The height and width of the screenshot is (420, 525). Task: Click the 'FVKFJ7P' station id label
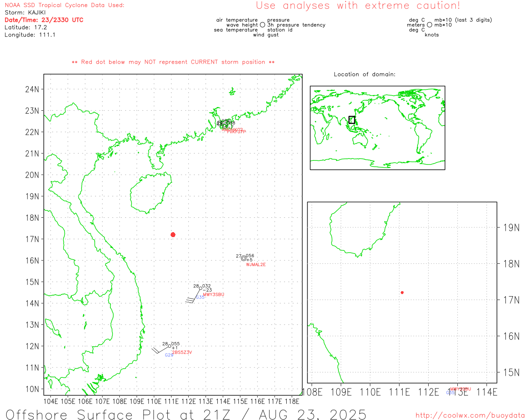(x=236, y=132)
